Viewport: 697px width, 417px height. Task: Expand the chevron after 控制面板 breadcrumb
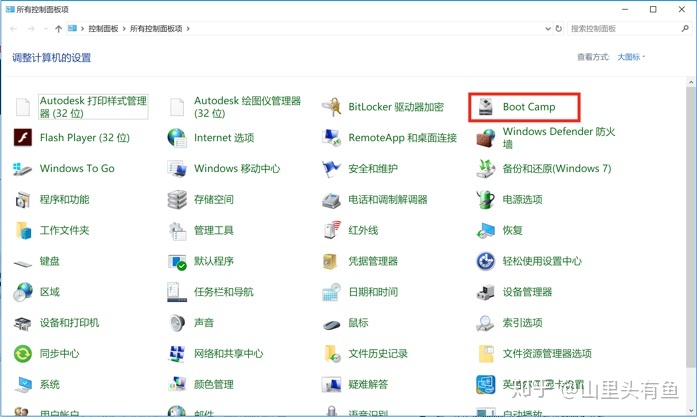(124, 28)
